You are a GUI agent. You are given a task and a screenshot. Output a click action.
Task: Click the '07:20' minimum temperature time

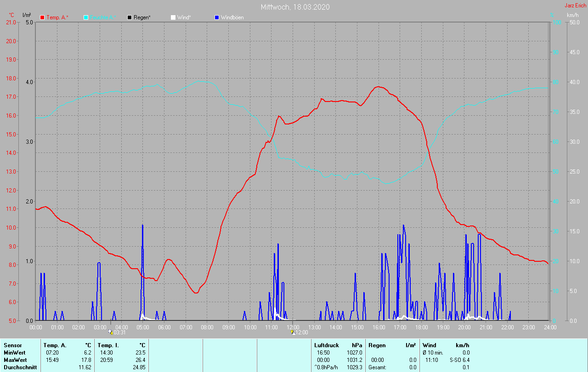pos(52,353)
